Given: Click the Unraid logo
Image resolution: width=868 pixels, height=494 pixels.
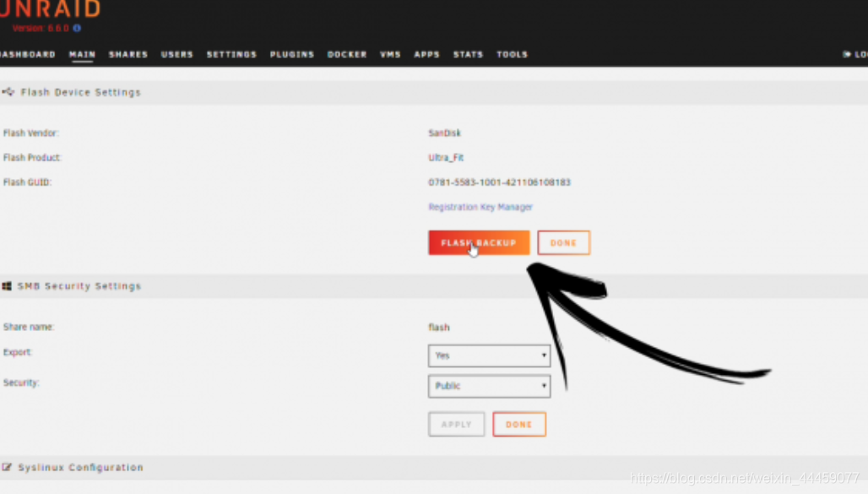Looking at the screenshot, I should pos(50,8).
